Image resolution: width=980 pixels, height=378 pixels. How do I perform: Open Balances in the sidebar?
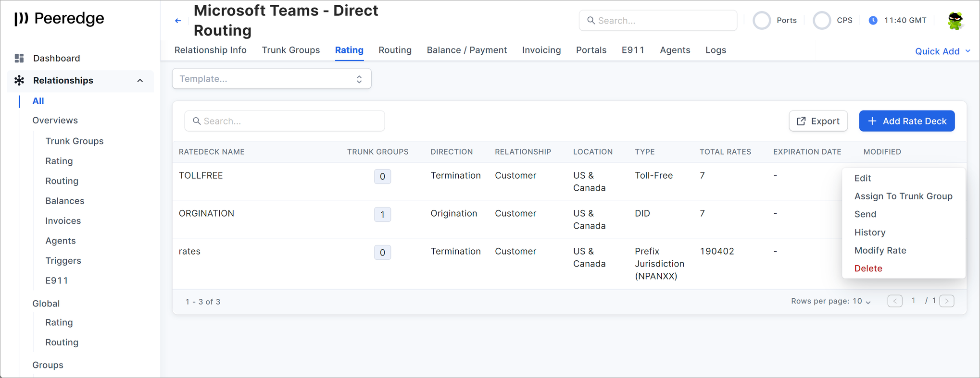(x=65, y=201)
